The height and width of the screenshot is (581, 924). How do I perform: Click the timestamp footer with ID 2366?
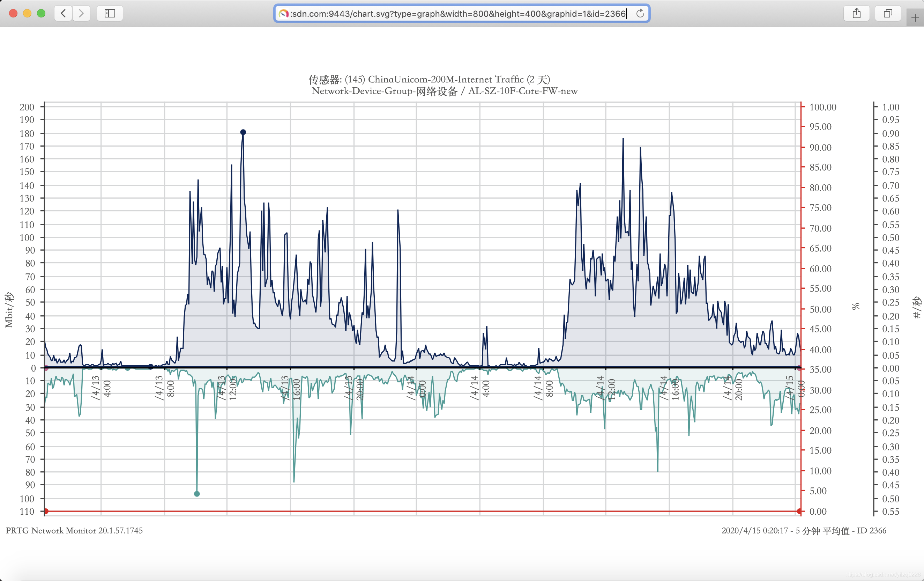[804, 530]
